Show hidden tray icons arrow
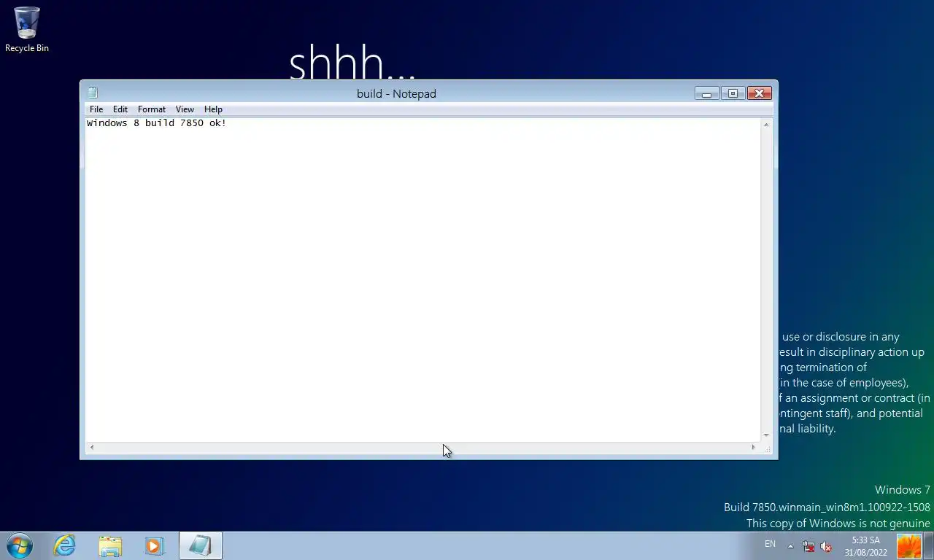This screenshot has width=934, height=560. point(790,545)
